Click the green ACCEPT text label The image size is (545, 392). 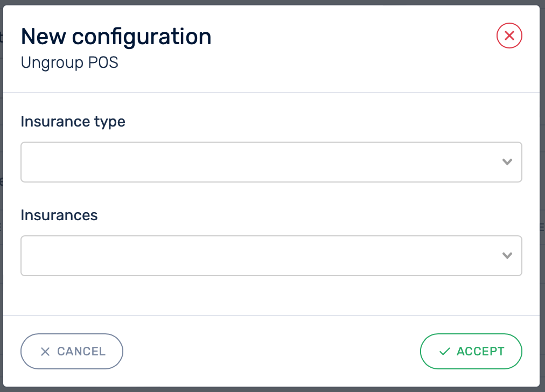coord(480,352)
